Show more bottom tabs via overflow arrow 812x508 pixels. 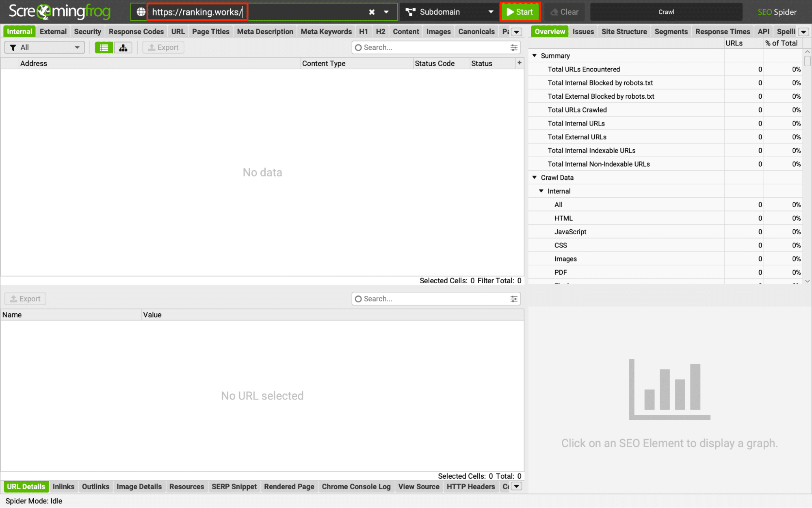pos(516,486)
